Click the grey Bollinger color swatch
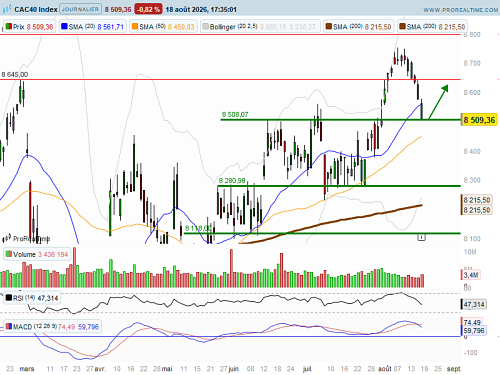Viewport: 500px width, 375px height. pyautogui.click(x=206, y=27)
